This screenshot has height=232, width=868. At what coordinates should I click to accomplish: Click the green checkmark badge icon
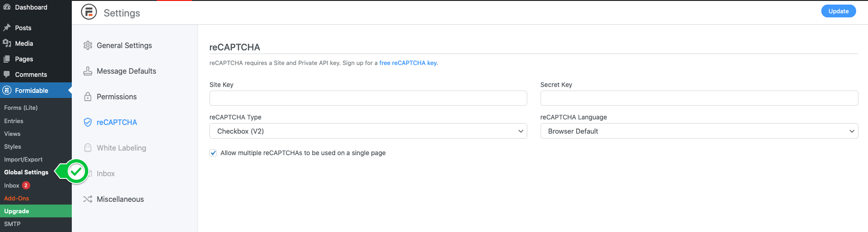click(x=76, y=172)
